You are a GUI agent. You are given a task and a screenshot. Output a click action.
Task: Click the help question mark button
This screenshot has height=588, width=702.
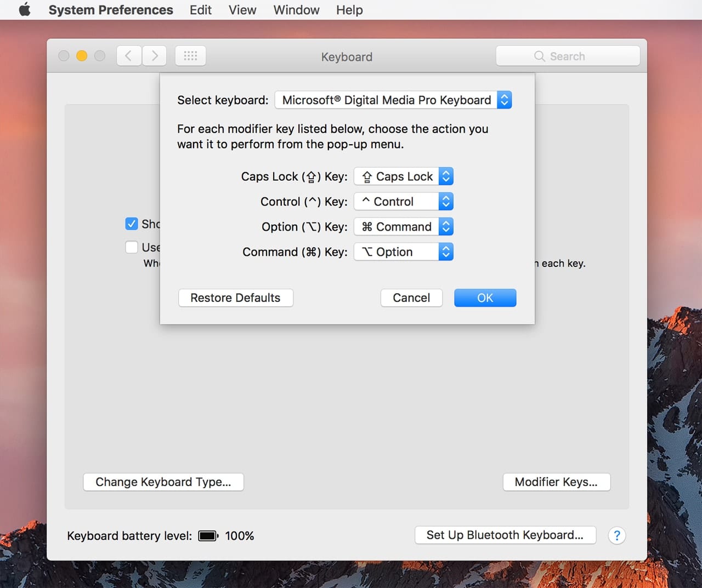[x=617, y=535]
